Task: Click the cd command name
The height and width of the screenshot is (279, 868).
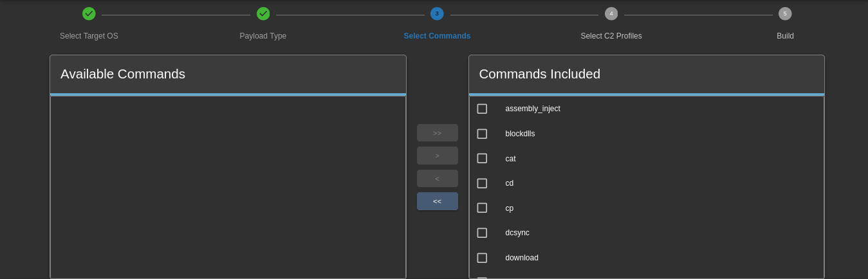Action: pos(510,183)
